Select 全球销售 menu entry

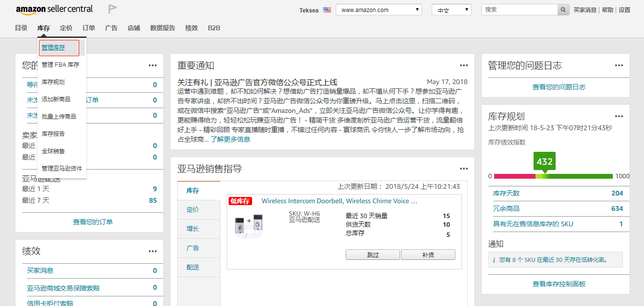53,151
